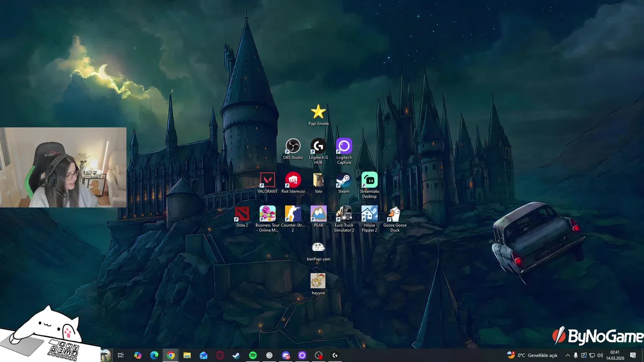Open Discord with notification badge in taskbar
644x362 pixels.
[x=286, y=355]
